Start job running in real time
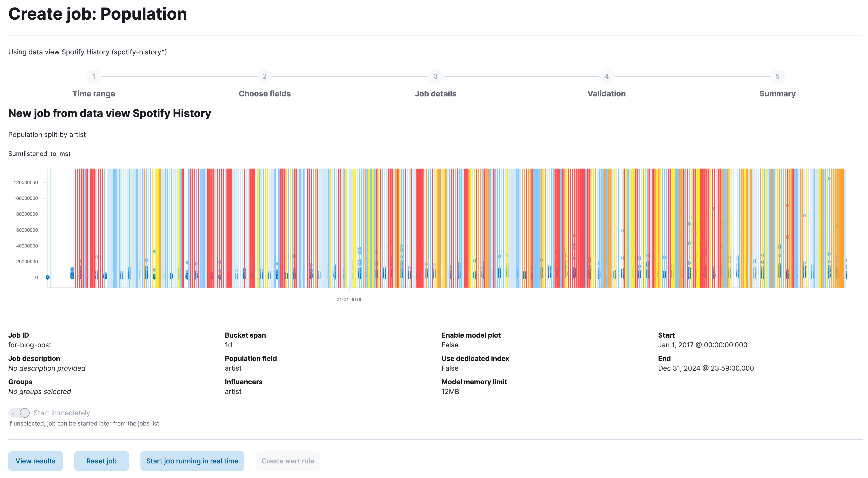Image resolution: width=868 pixels, height=478 pixels. [192, 461]
